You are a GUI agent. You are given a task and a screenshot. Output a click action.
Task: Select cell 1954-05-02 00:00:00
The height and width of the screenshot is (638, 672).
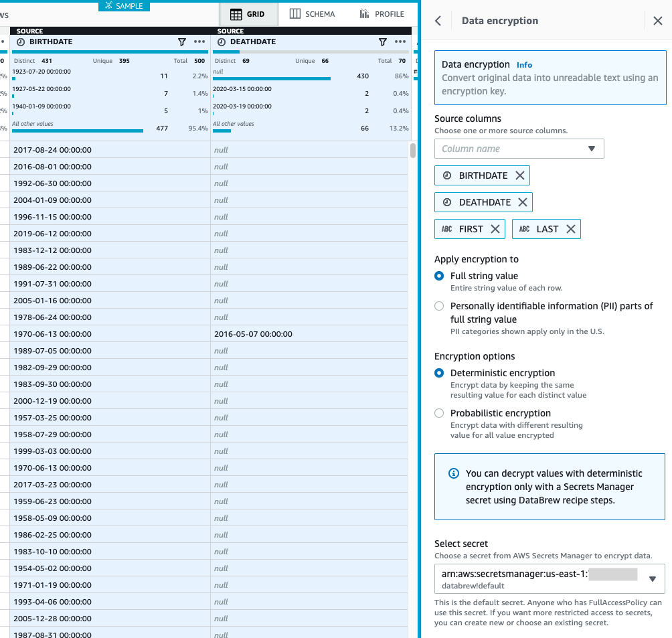tap(110, 568)
